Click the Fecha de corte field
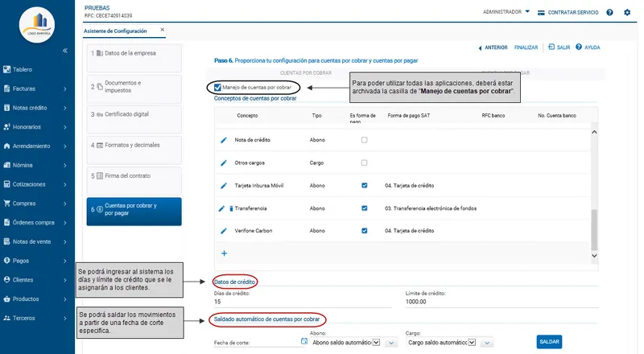644x354 pixels. 257,343
